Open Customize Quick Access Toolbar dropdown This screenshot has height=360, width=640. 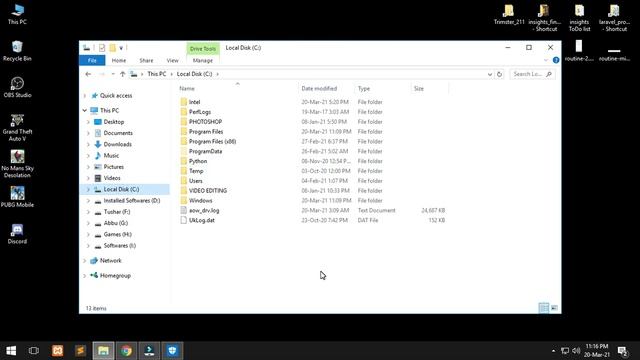[121, 48]
